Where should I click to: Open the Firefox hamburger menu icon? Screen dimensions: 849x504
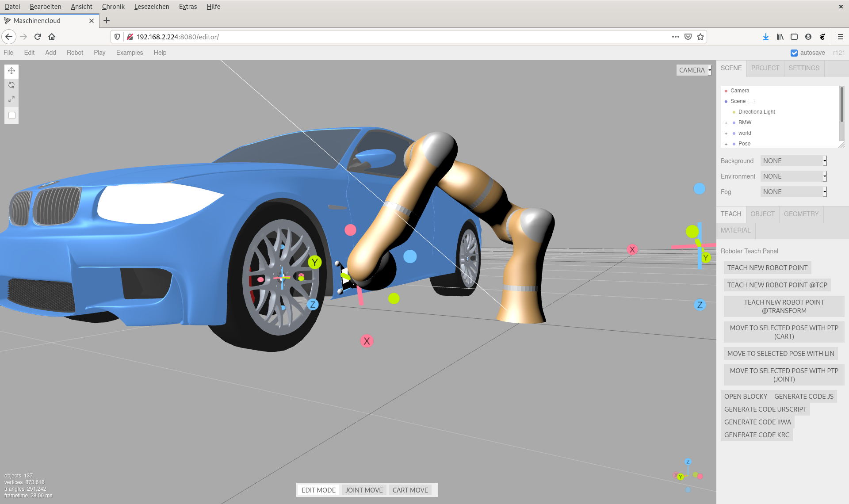840,37
